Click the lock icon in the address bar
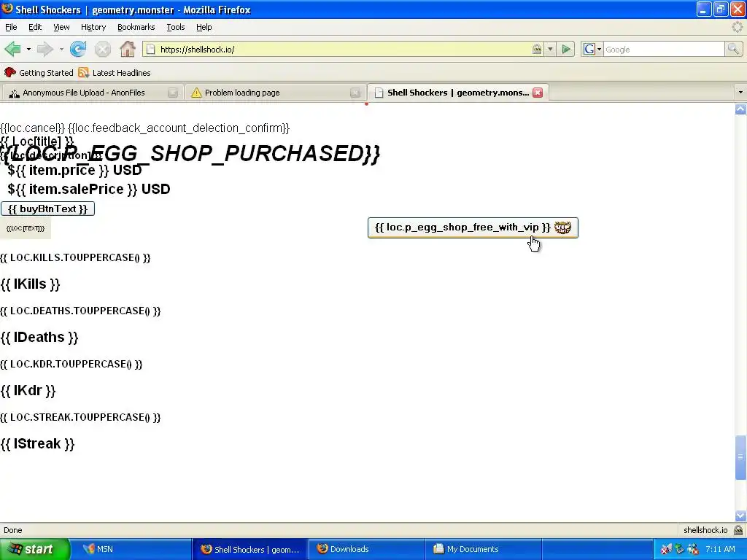This screenshot has height=560, width=747. tap(537, 49)
